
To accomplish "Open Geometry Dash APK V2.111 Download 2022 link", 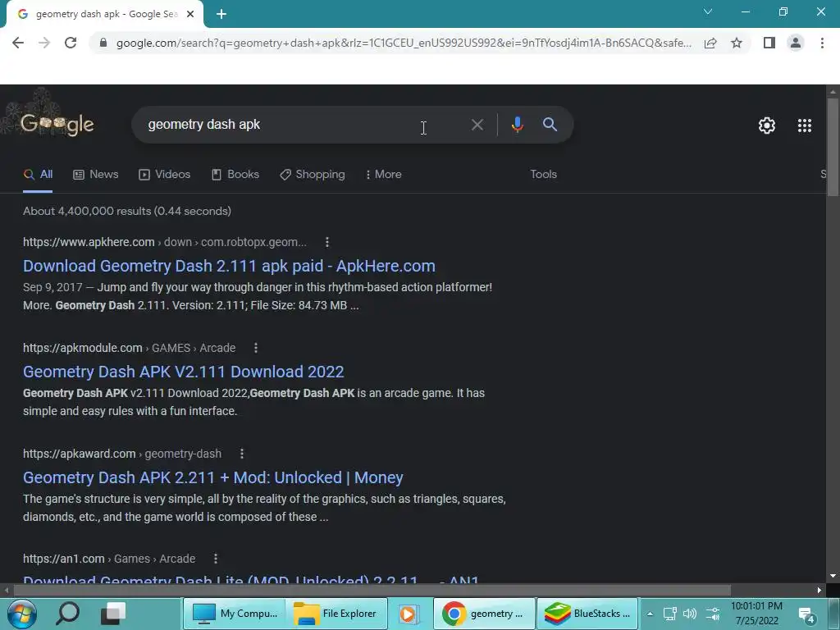I will click(183, 372).
